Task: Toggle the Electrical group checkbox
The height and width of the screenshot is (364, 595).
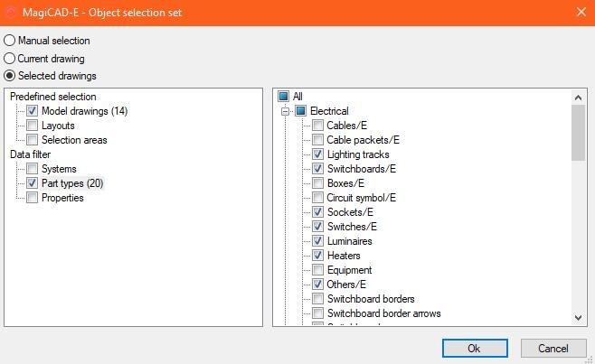Action: 300,111
